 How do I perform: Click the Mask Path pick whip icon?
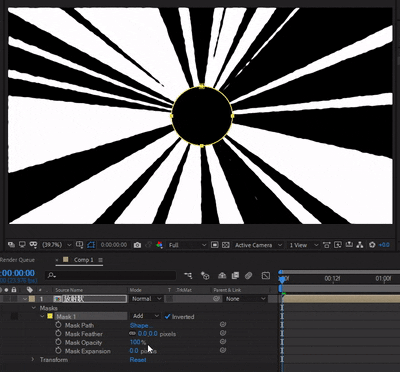click(x=223, y=324)
